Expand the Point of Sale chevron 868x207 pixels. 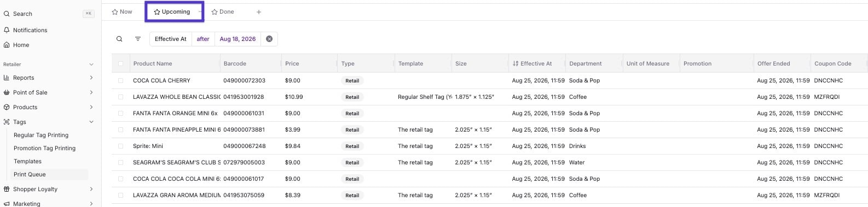[x=91, y=92]
